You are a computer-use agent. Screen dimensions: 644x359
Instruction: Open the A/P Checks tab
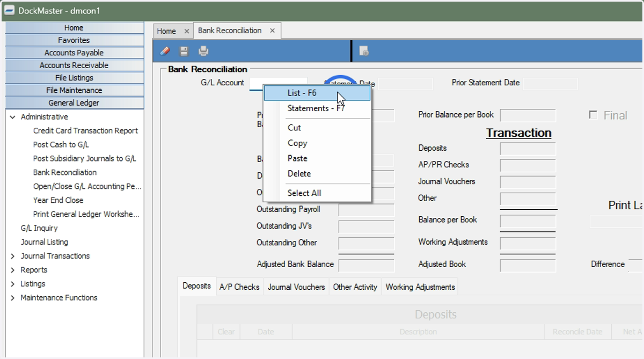(239, 287)
